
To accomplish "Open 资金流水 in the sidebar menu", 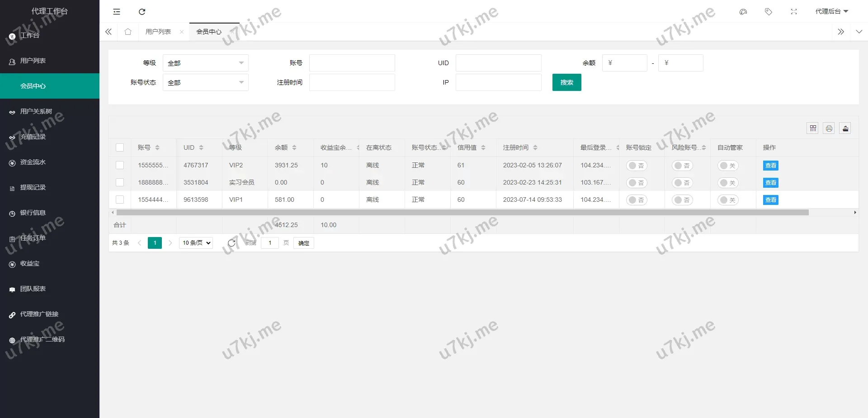I will 33,162.
